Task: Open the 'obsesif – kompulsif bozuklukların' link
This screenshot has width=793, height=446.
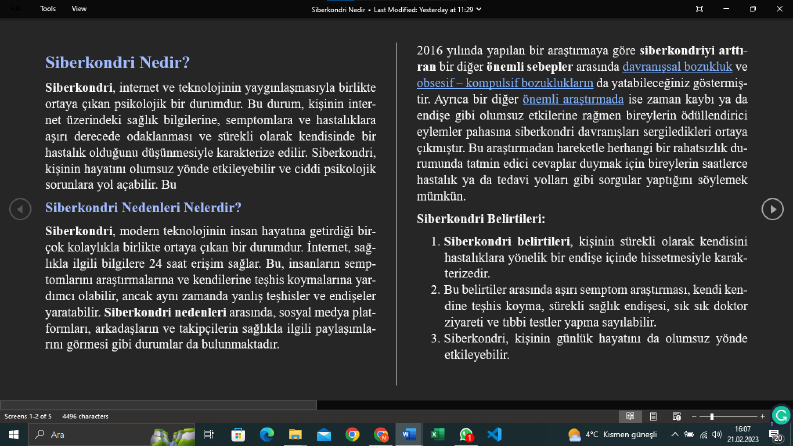Action: 505,83
